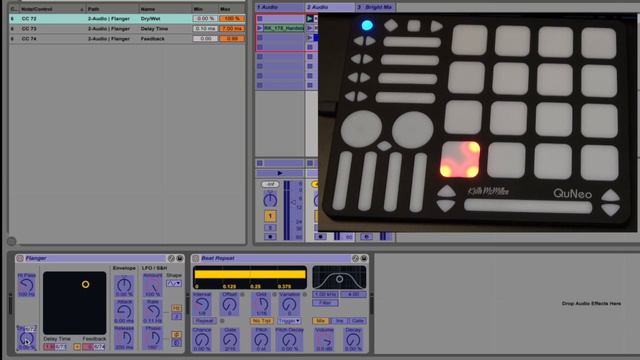Toggle Beat Repeat No Trpl button
Screen dimensions: 640x360
pos(262,321)
